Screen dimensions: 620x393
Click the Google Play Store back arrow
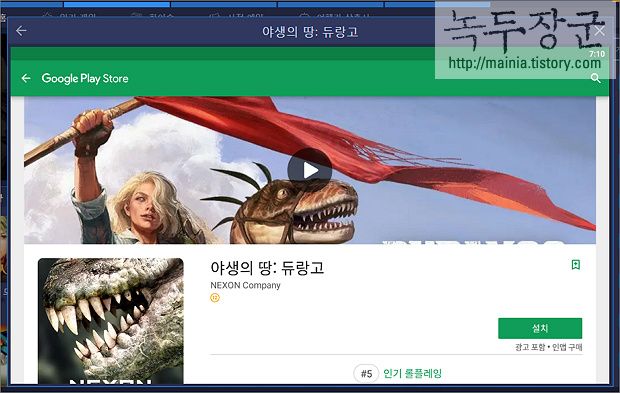pyautogui.click(x=26, y=78)
